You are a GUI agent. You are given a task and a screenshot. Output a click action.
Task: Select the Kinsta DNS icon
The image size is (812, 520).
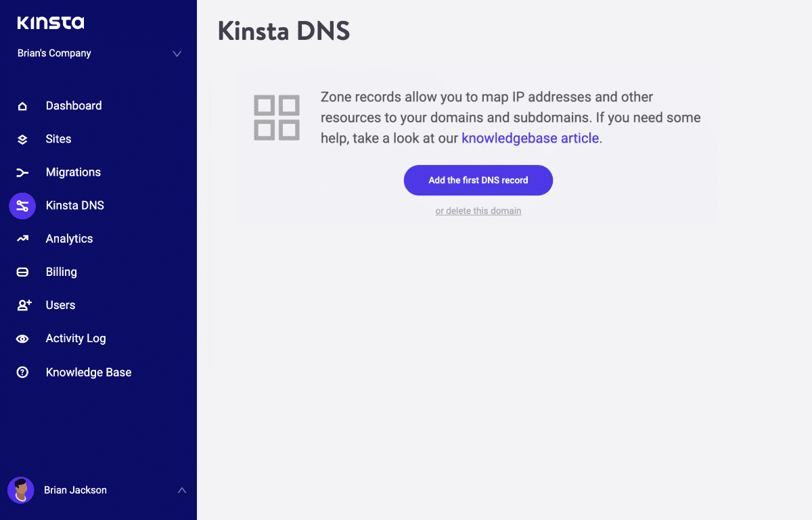click(22, 205)
